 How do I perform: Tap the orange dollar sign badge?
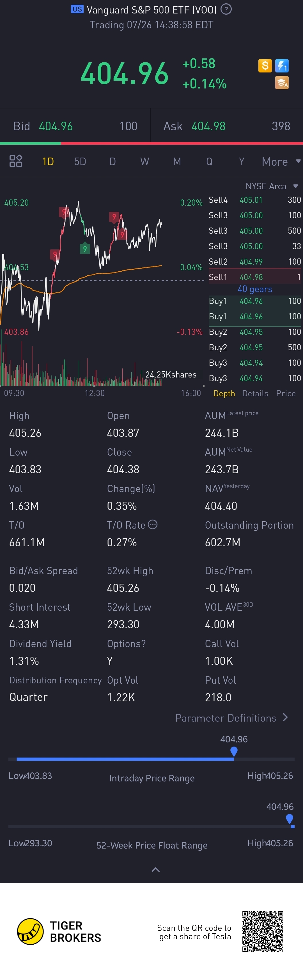[265, 65]
